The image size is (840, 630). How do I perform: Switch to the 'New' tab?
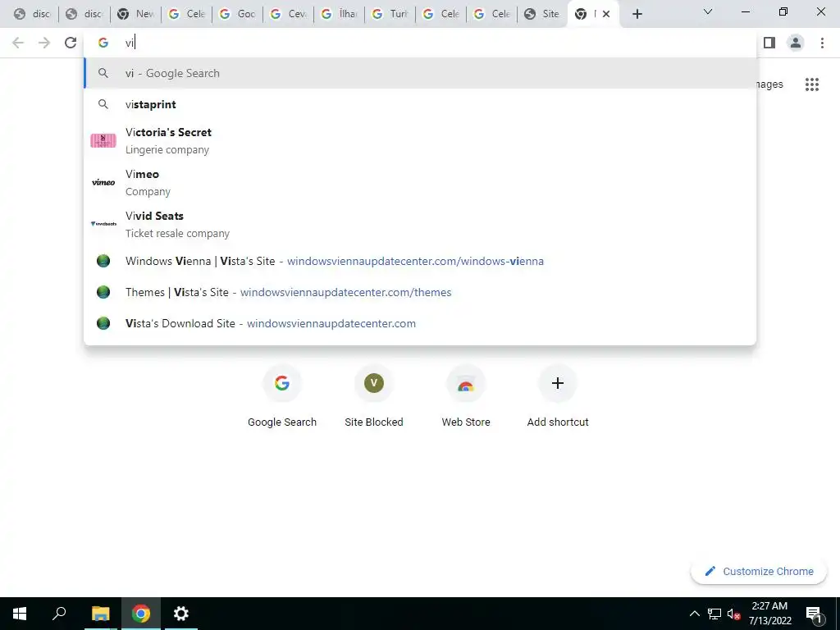click(135, 15)
